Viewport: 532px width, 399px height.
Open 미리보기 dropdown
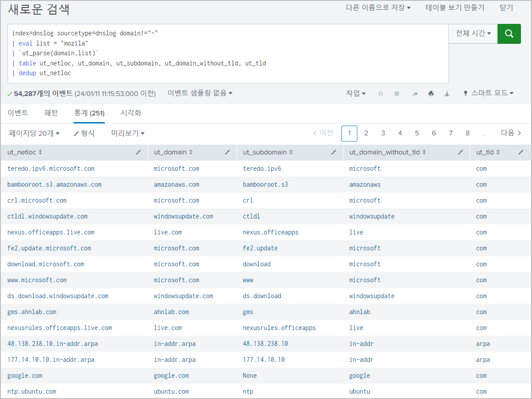click(128, 133)
